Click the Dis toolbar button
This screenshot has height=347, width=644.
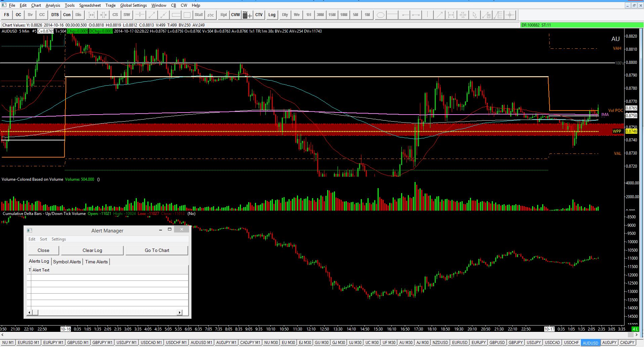point(79,15)
